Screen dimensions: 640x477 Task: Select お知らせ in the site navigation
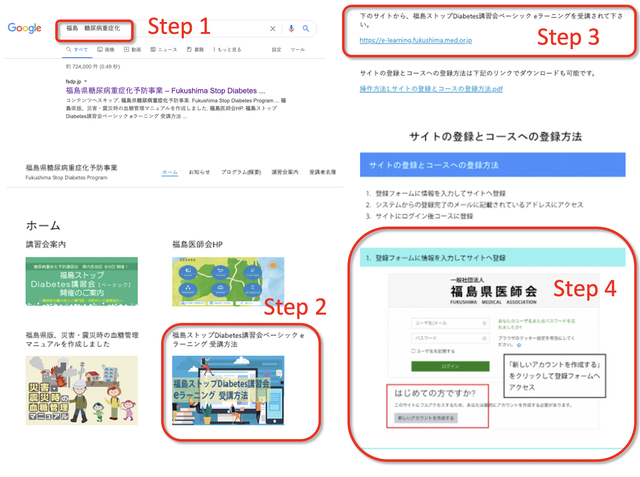click(200, 172)
